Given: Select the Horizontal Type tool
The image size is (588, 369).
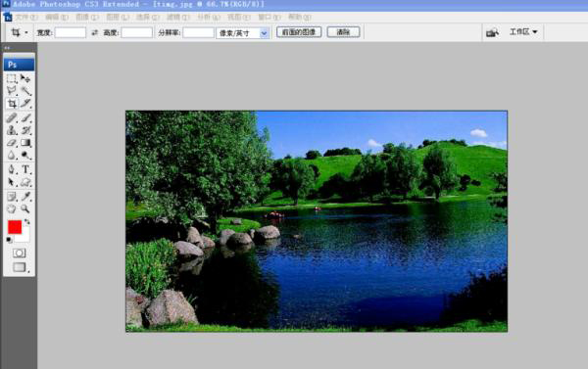Looking at the screenshot, I should [x=25, y=169].
